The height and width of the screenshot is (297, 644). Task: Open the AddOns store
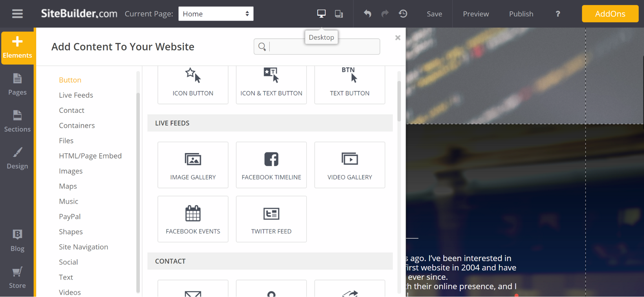pyautogui.click(x=610, y=14)
